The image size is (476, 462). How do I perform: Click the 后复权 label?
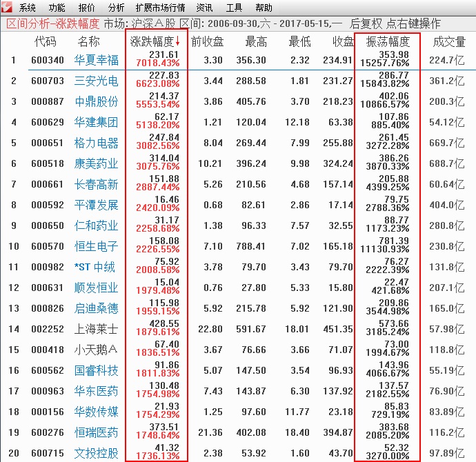tap(366, 23)
